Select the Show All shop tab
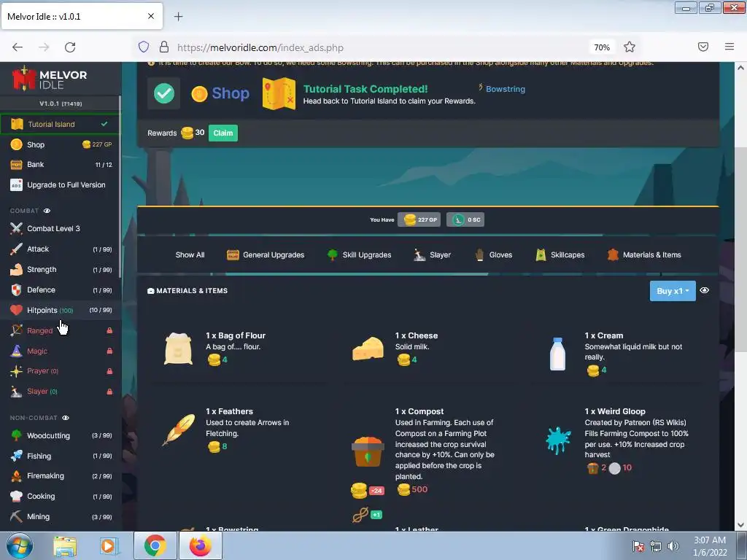 (x=190, y=254)
